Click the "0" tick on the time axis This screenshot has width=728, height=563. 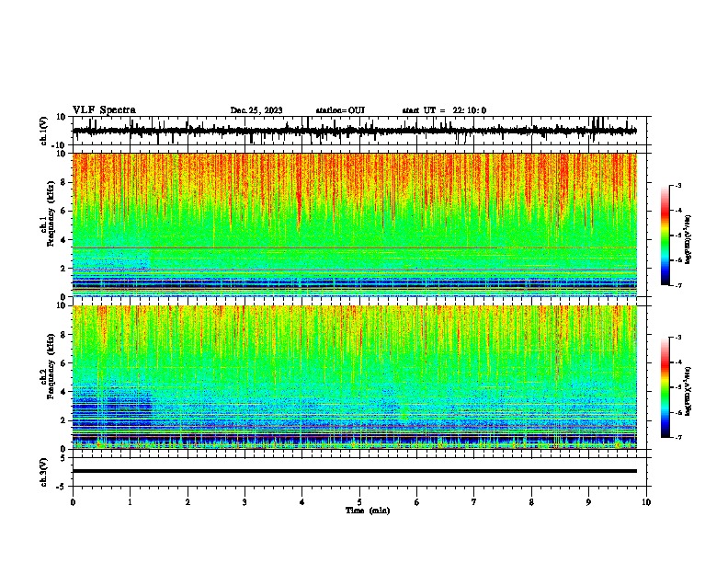point(73,502)
